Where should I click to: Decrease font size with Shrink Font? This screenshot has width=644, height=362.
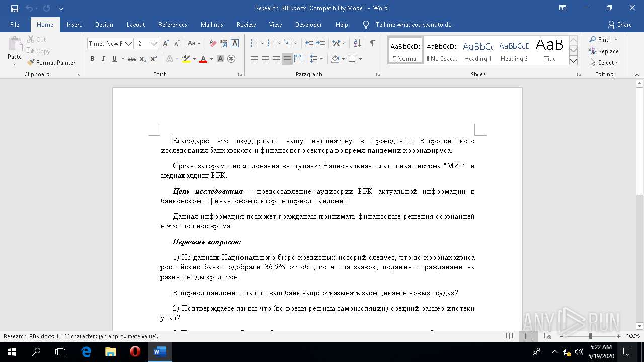pos(177,43)
